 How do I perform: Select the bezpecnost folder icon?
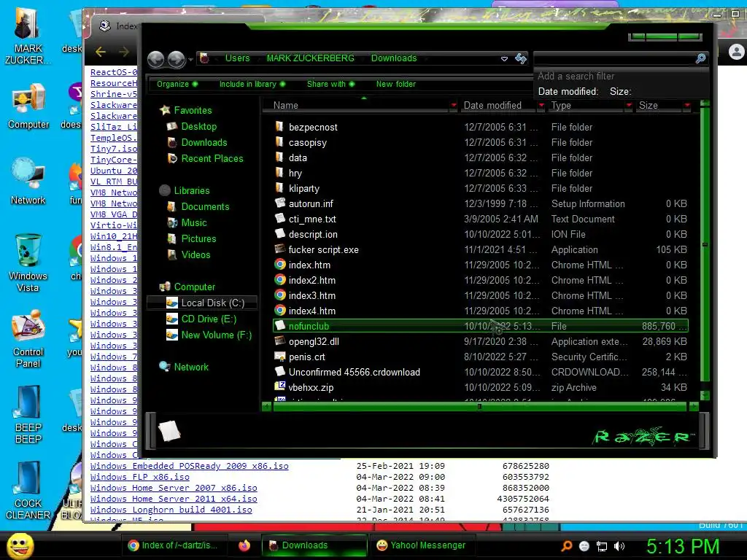[x=279, y=127]
